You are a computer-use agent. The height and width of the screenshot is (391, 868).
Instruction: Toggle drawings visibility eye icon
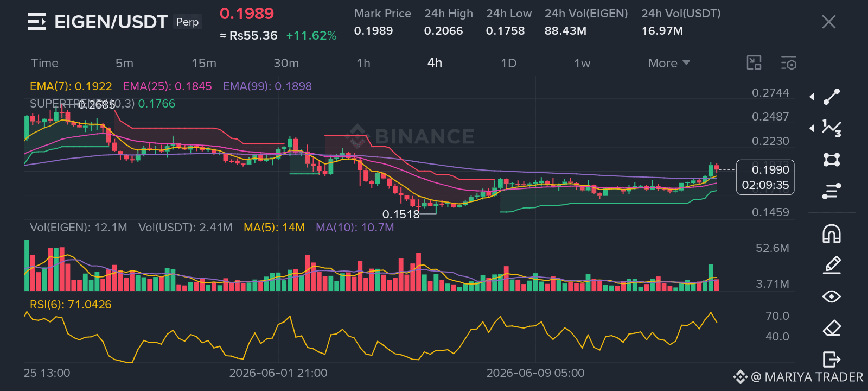click(x=832, y=297)
